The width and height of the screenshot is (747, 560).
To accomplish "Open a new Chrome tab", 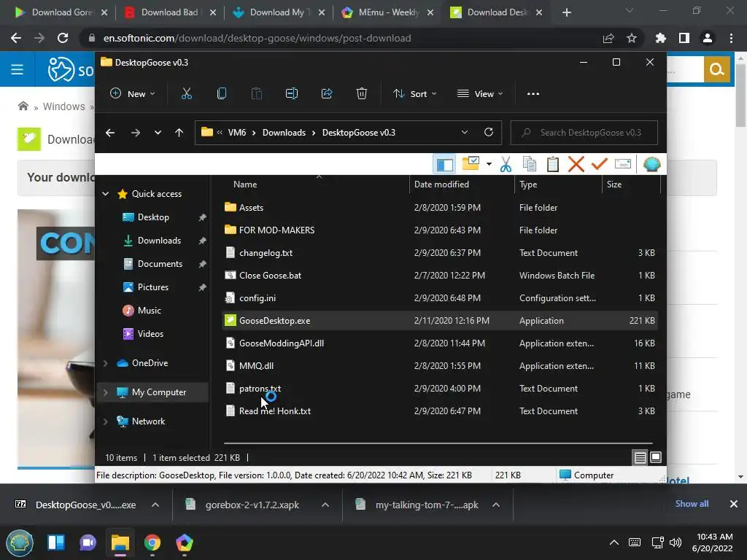I will coord(566,12).
